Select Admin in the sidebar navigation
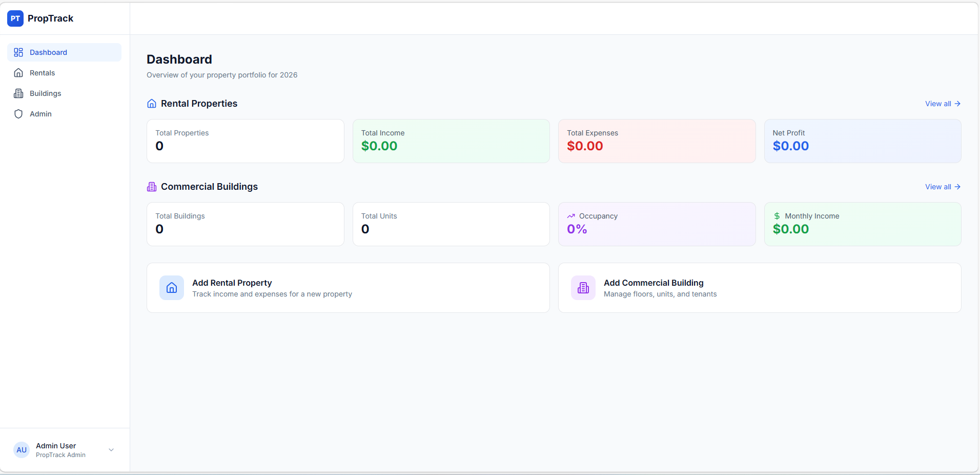The height and width of the screenshot is (475, 980). [64, 114]
